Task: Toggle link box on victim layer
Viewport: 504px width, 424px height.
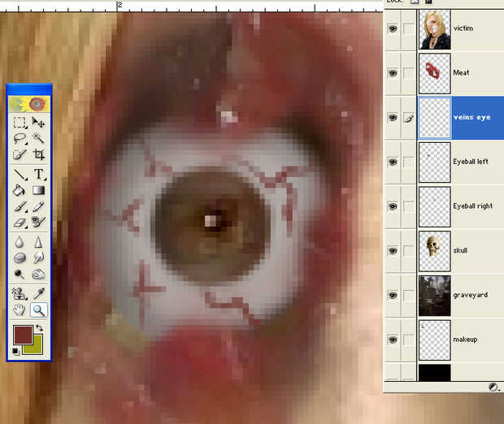Action: point(409,28)
